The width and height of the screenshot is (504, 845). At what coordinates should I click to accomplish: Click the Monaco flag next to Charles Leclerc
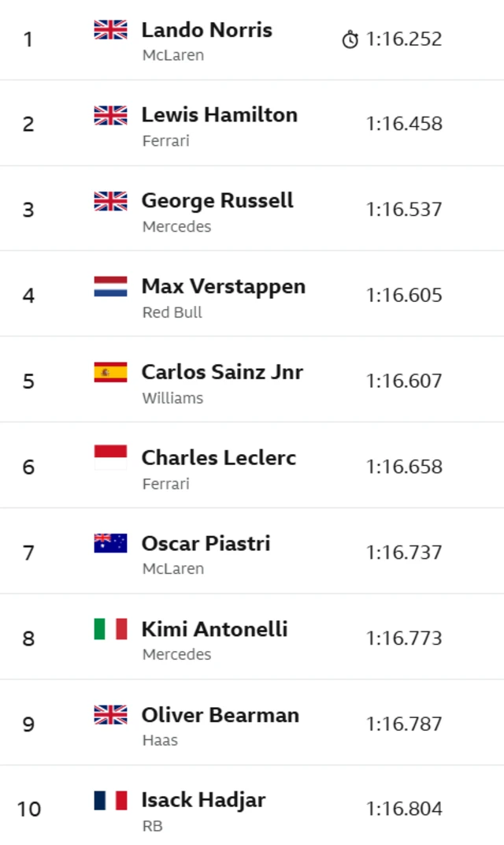(x=110, y=457)
